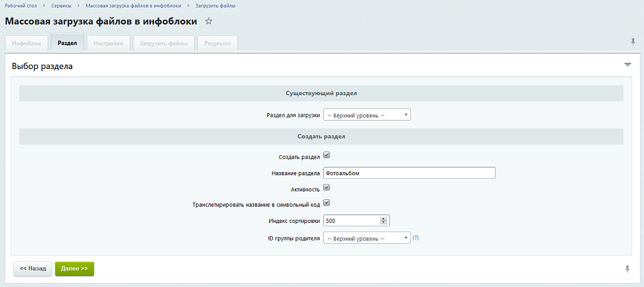Select the 'Раздел' tab

click(x=67, y=43)
